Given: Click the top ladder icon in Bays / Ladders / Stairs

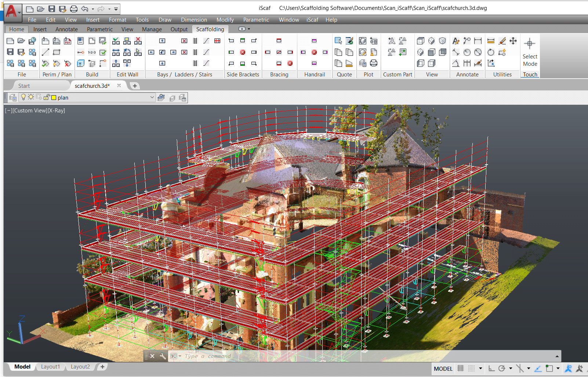Looking at the screenshot, I should 195,41.
